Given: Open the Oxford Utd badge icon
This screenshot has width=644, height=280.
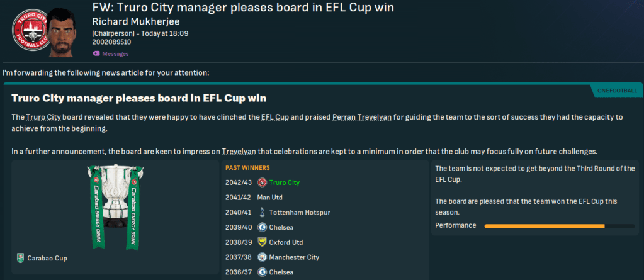Looking at the screenshot, I should (262, 242).
